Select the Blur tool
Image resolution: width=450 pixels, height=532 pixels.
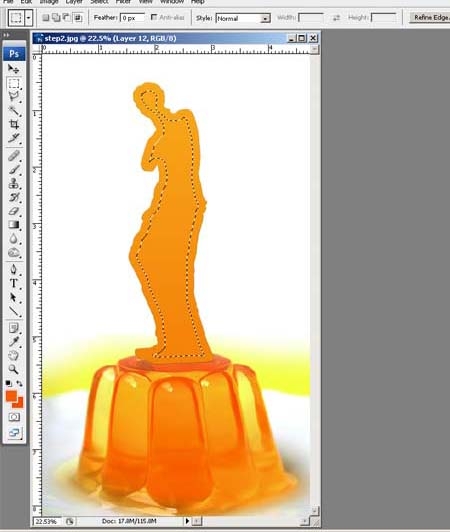[14, 239]
